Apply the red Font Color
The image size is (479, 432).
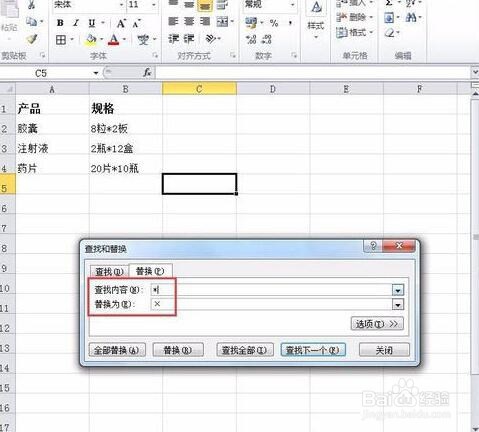pos(114,40)
